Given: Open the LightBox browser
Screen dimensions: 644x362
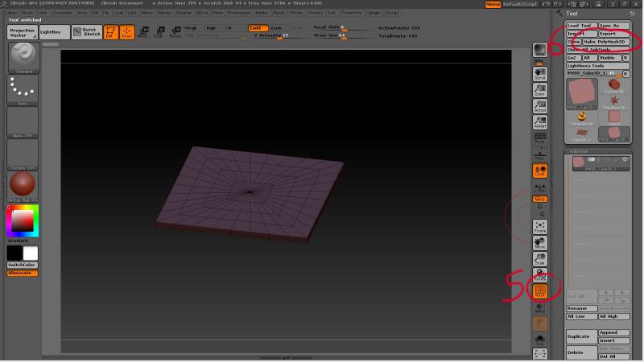Looking at the screenshot, I should point(54,32).
